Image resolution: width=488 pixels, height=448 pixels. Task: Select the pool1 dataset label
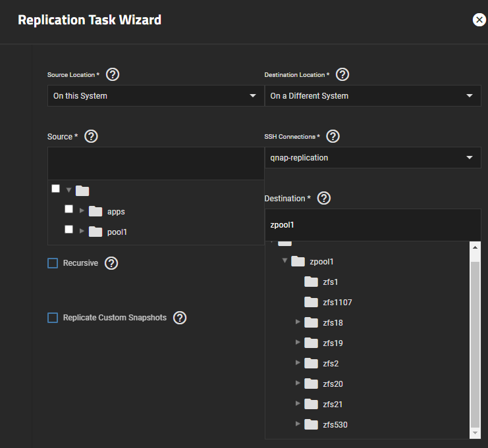(117, 232)
